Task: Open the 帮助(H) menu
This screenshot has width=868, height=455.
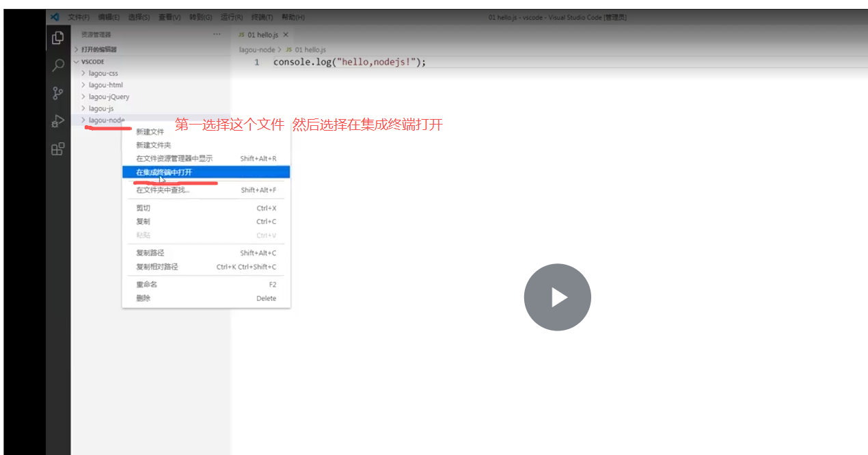Action: 293,17
